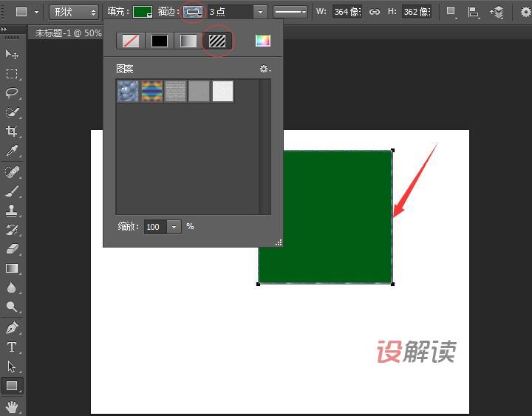Click the green fill color swatch

click(143, 12)
